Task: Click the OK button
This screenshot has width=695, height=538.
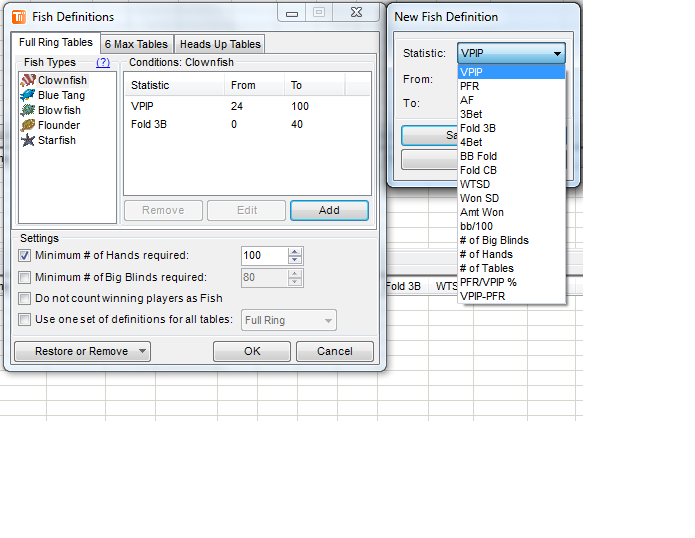Action: tap(252, 351)
